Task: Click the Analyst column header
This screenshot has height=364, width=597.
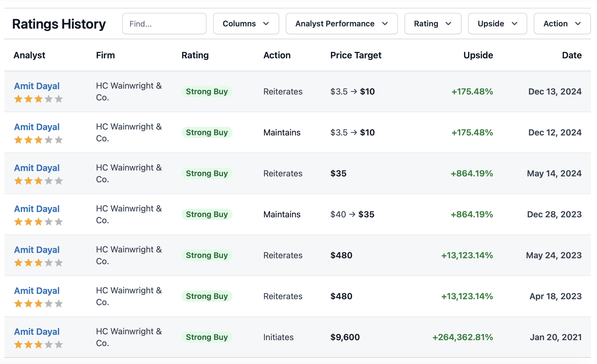Action: (29, 55)
